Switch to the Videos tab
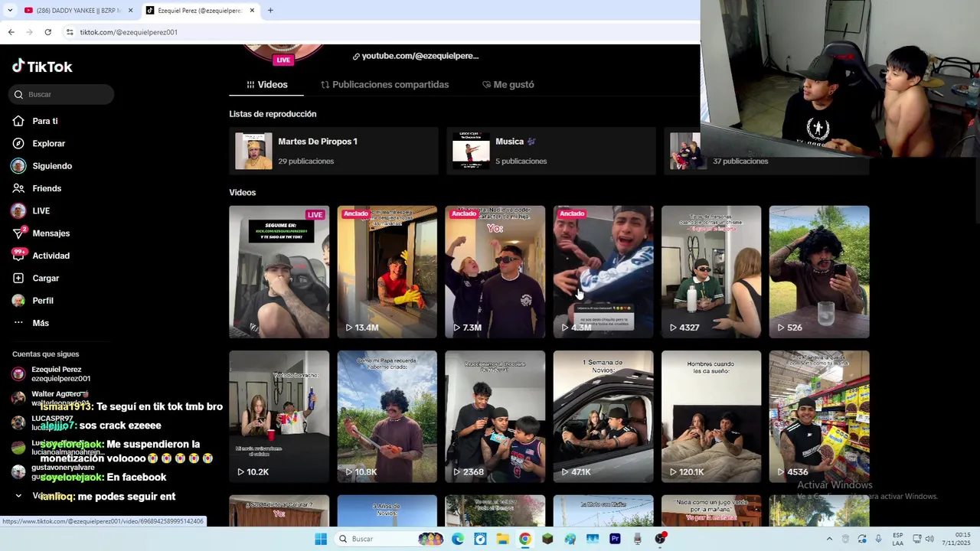 [x=266, y=84]
